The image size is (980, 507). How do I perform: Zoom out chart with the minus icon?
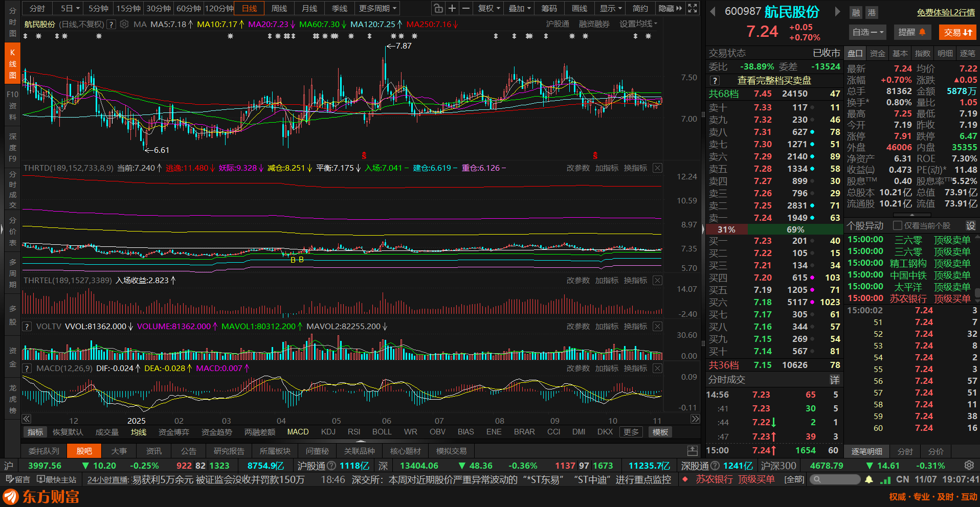pyautogui.click(x=466, y=8)
